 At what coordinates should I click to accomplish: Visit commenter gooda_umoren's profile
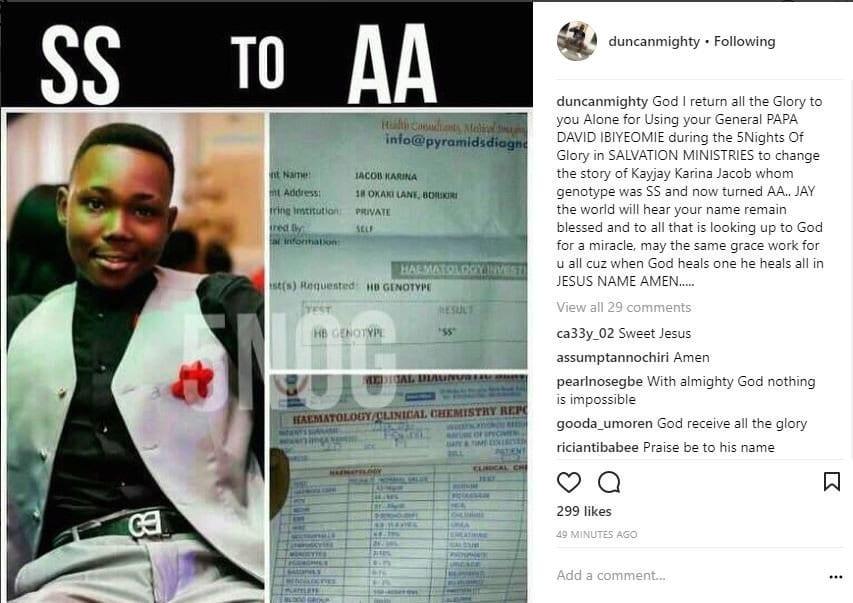click(604, 423)
